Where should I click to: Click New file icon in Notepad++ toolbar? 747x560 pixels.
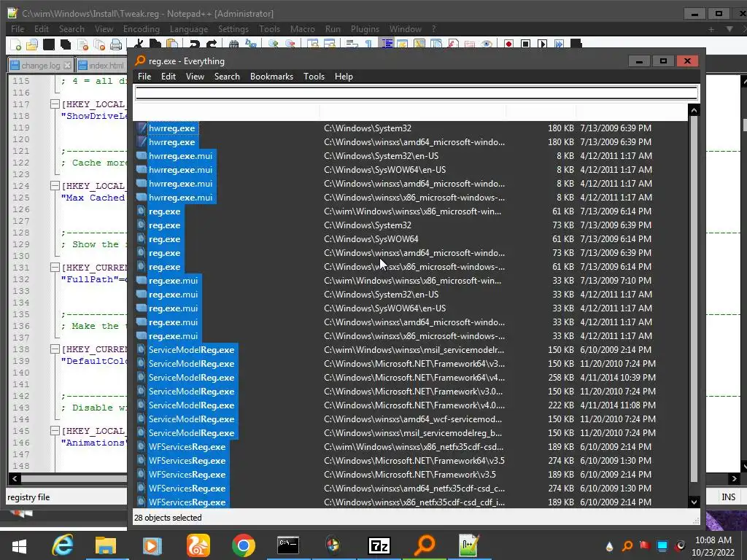coord(15,44)
